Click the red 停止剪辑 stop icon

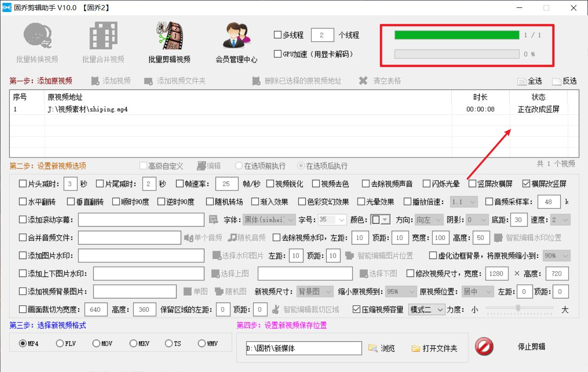pyautogui.click(x=484, y=347)
